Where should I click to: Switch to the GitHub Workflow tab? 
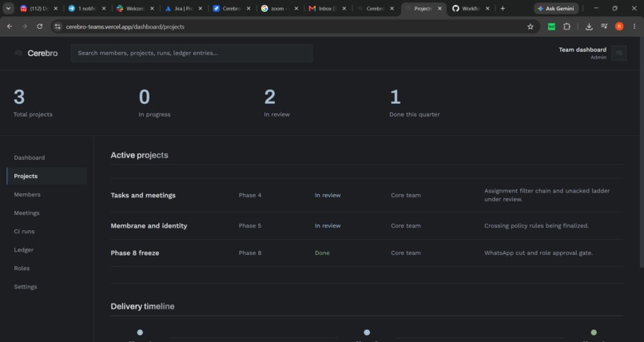(471, 8)
